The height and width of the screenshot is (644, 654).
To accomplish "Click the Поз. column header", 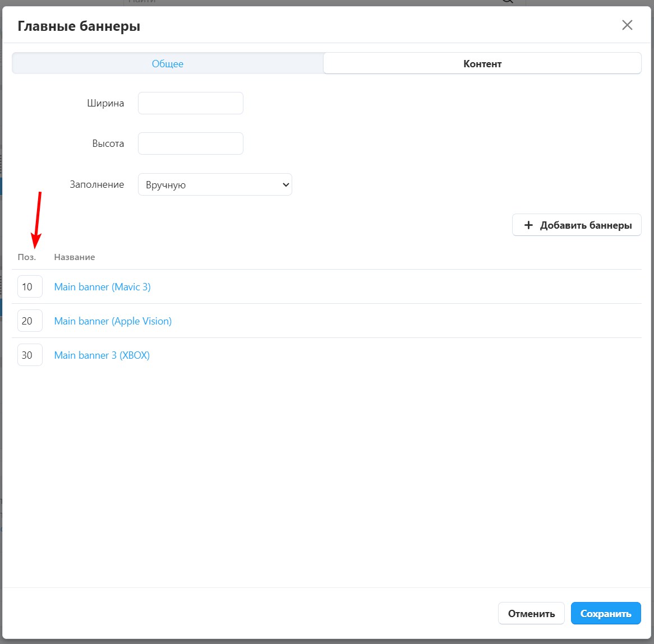I will click(26, 257).
